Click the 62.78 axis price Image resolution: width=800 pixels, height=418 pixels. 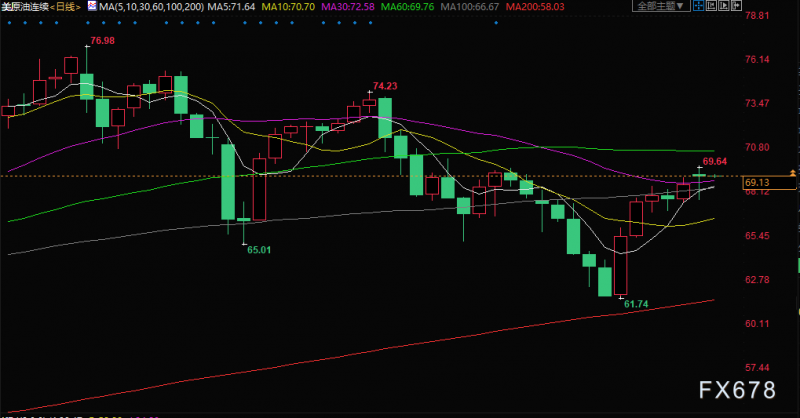(x=757, y=280)
